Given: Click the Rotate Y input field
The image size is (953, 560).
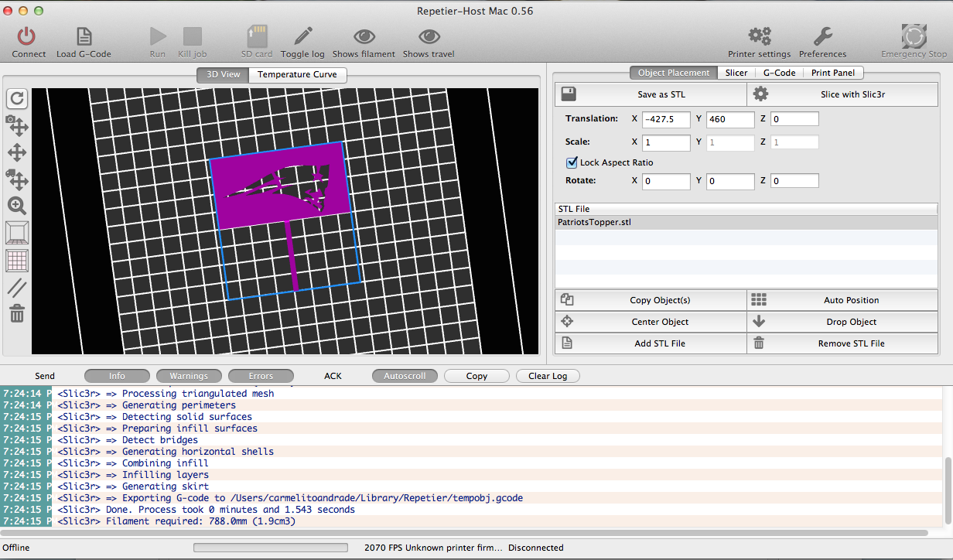Looking at the screenshot, I should point(730,181).
